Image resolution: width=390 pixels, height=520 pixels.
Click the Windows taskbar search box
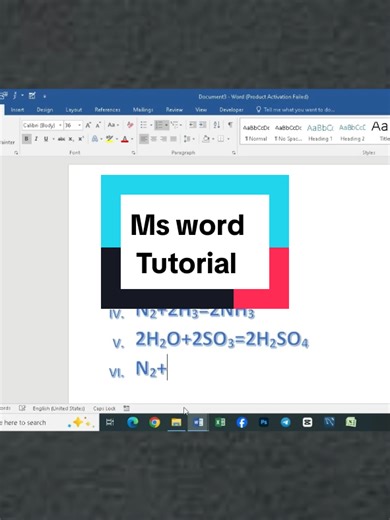[x=49, y=423]
